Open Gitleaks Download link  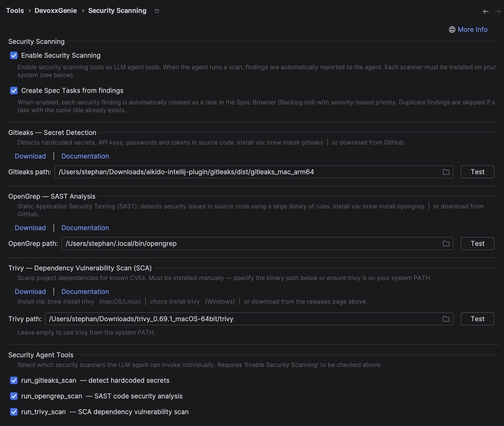point(30,156)
